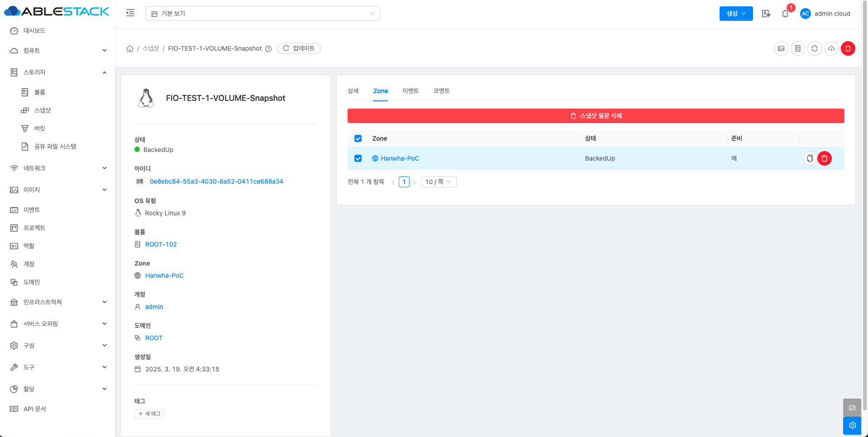Click the create template image icon
Image resolution: width=868 pixels, height=437 pixels.
(781, 48)
